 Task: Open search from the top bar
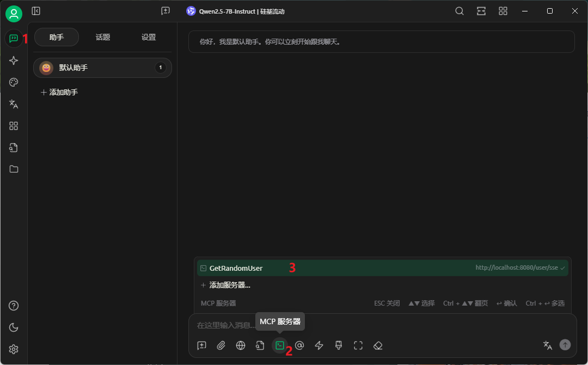coord(459,11)
